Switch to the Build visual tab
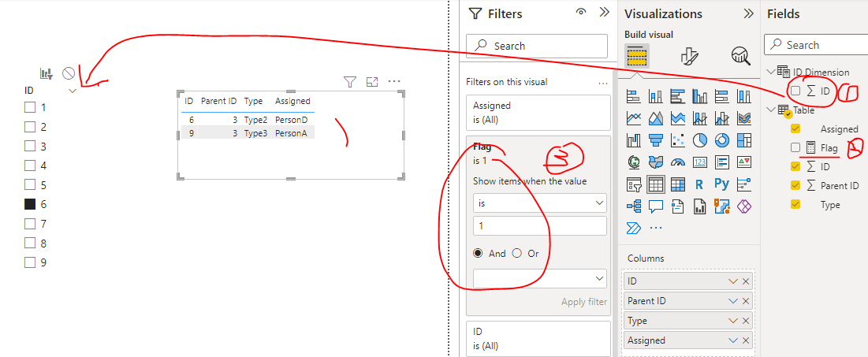The image size is (868, 357). (x=636, y=56)
